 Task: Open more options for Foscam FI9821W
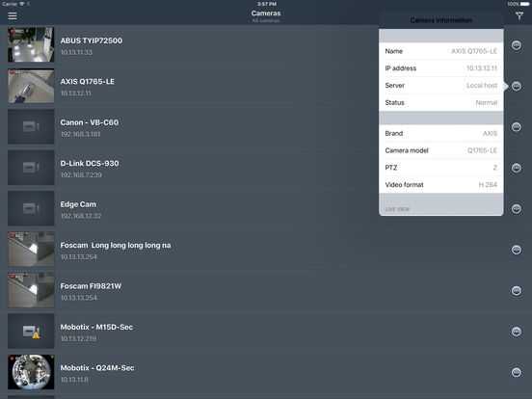516,290
